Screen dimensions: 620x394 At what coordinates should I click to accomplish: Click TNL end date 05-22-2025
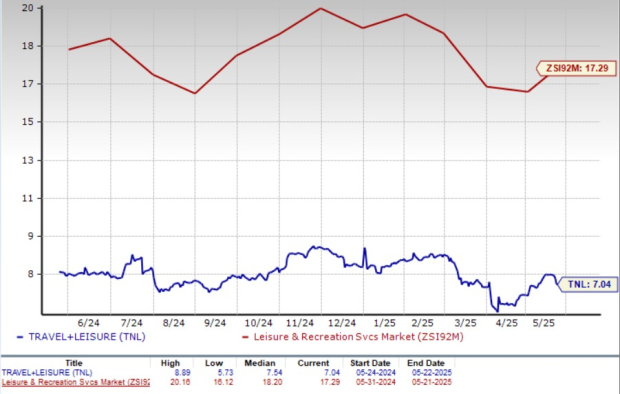pos(431,373)
